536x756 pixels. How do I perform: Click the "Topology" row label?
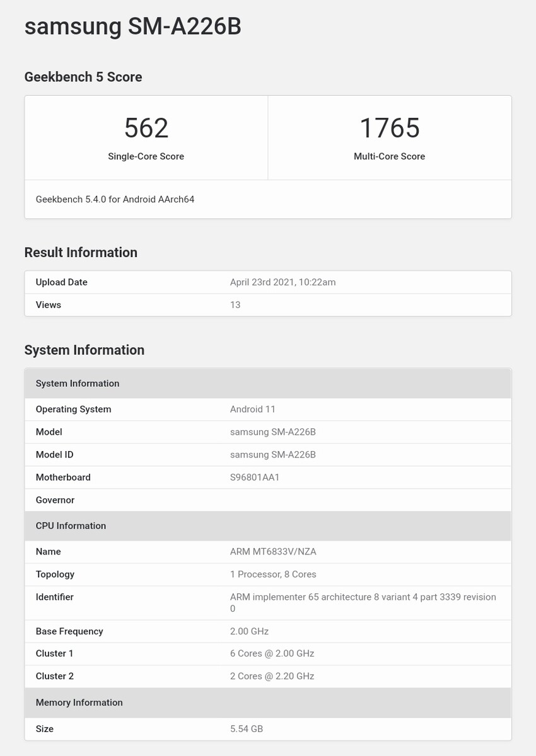[55, 575]
